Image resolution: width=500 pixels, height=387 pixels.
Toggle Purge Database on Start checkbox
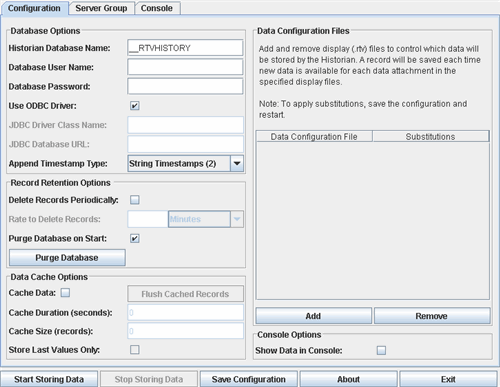[x=135, y=239]
